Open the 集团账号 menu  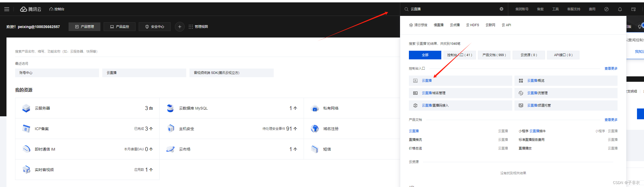[522, 9]
